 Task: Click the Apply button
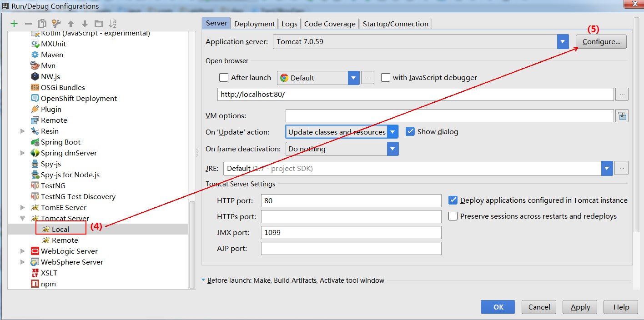point(580,307)
